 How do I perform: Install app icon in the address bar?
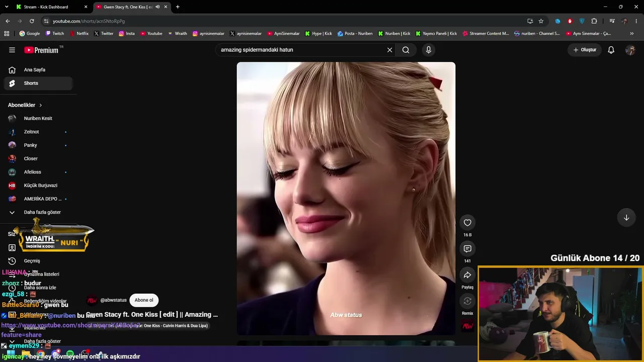pos(530,21)
